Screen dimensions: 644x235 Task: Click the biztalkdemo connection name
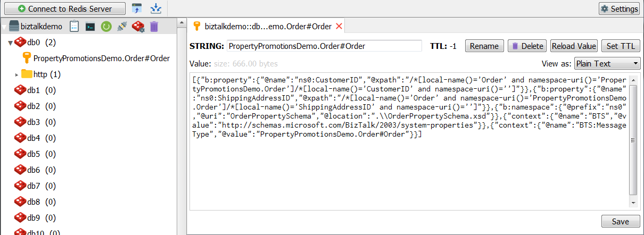coord(42,26)
